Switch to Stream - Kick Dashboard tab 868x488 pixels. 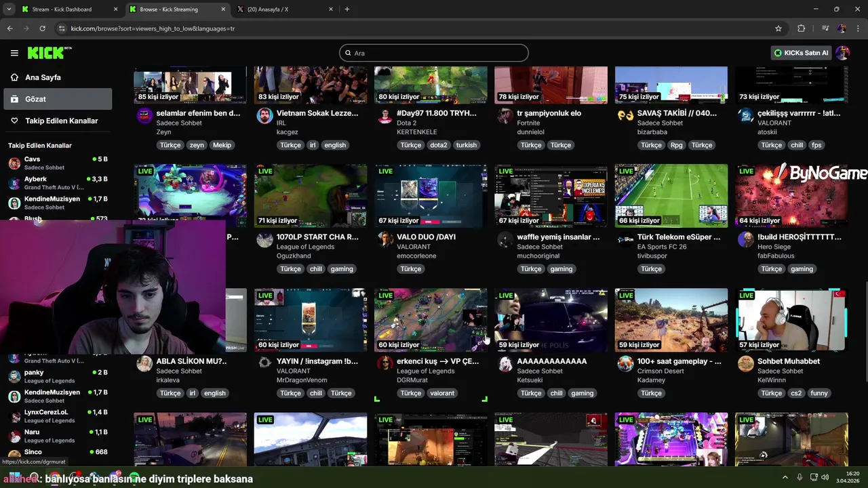(x=68, y=9)
